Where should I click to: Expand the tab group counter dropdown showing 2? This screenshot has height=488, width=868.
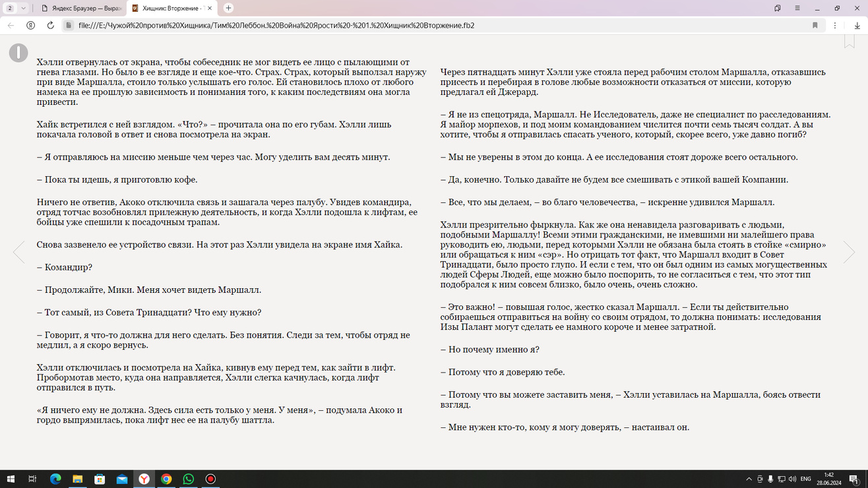(x=16, y=8)
